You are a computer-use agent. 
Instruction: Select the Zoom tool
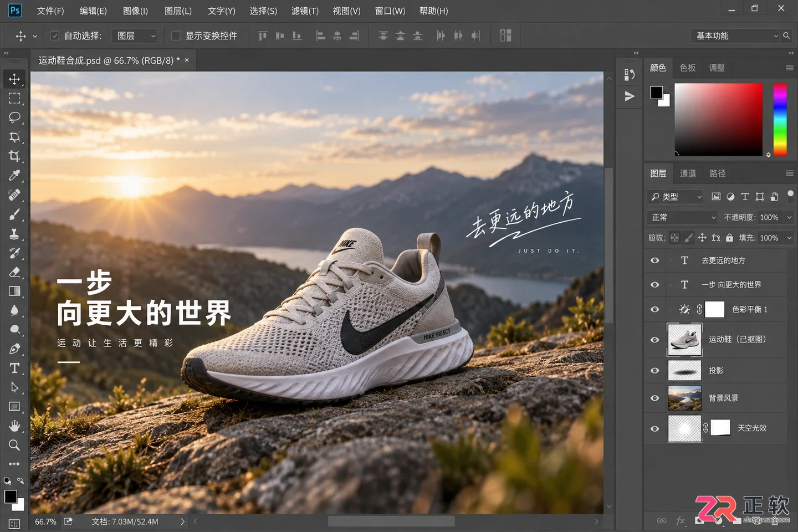pos(14,445)
